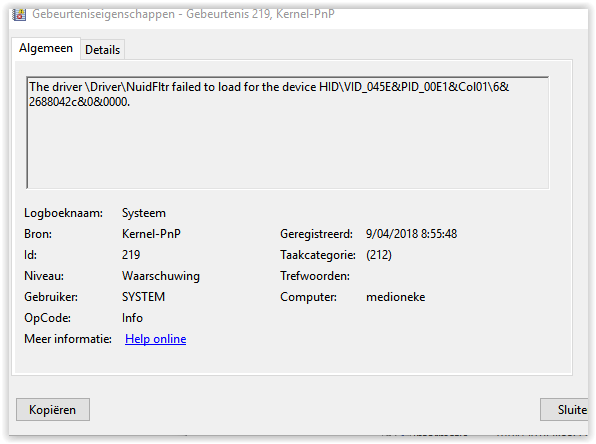Image resolution: width=596 pixels, height=444 pixels.
Task: Select the Systeem logbook name value
Action: (x=144, y=213)
